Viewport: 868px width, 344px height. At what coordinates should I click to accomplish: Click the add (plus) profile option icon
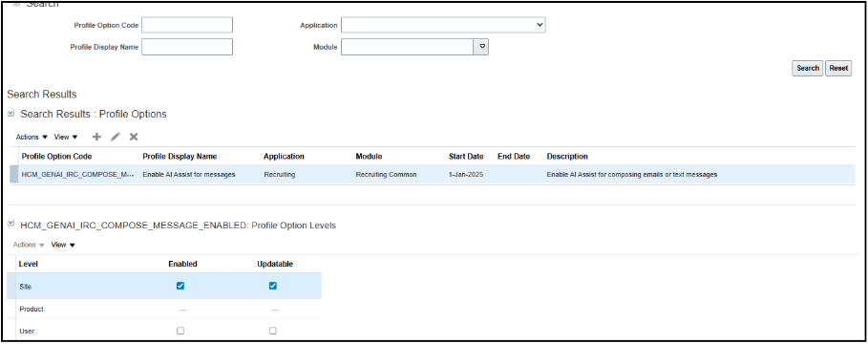tap(96, 137)
